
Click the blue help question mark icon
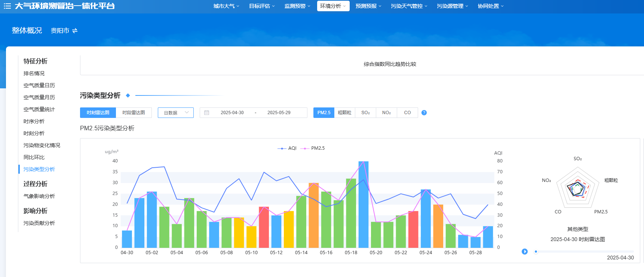(424, 113)
